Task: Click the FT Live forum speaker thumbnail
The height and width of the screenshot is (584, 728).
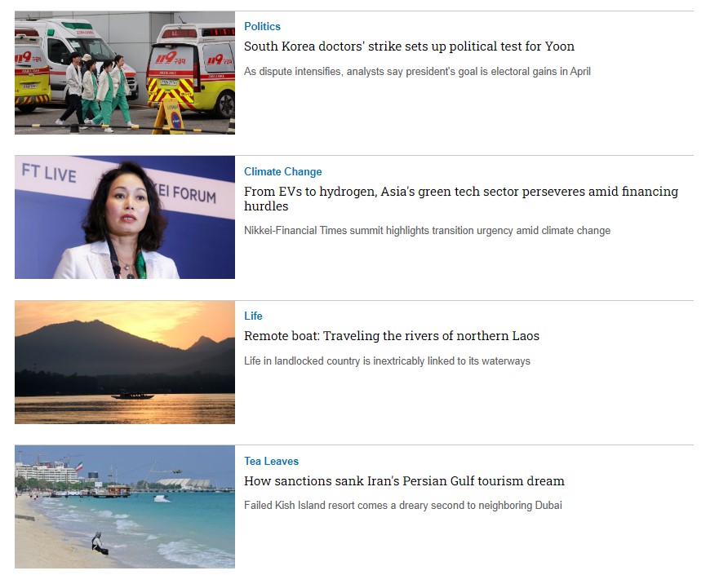Action: [x=125, y=217]
